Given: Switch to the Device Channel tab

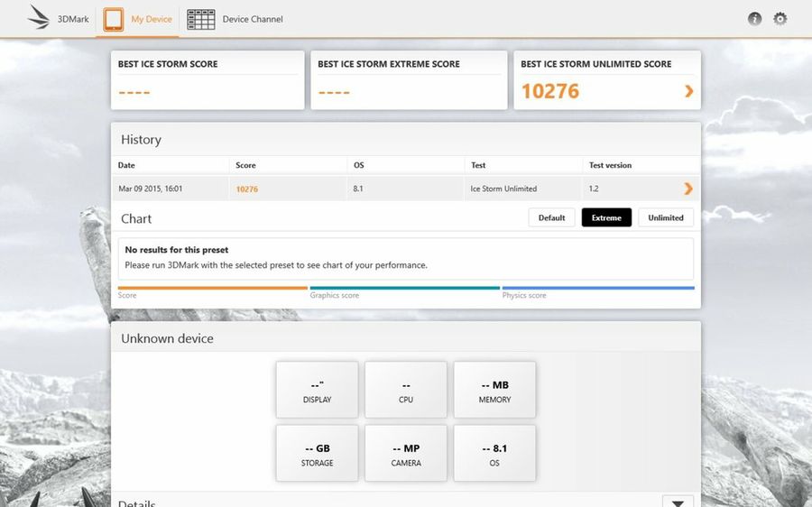Looking at the screenshot, I should pyautogui.click(x=253, y=19).
